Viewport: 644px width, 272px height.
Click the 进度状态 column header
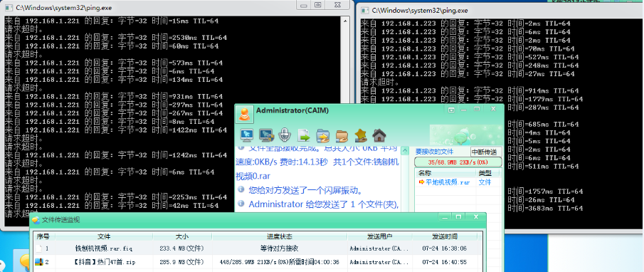[279, 236]
